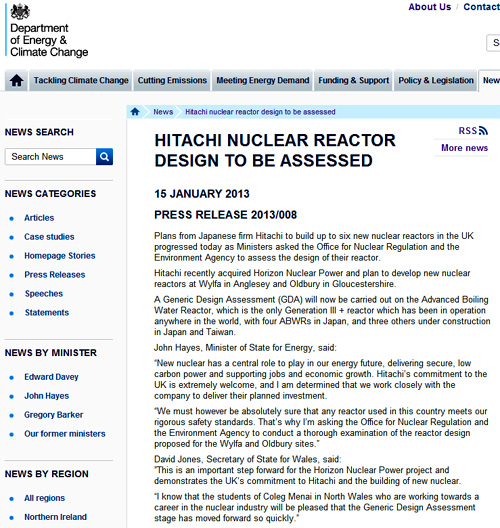Click the date 15 January 2013

pyautogui.click(x=202, y=194)
